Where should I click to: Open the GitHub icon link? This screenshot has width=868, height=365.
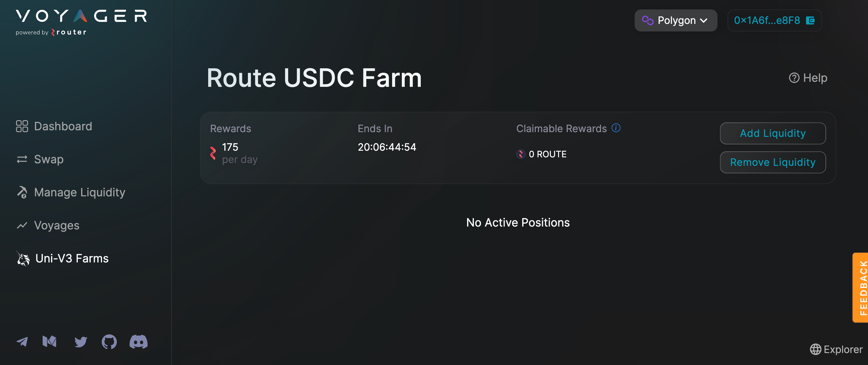(109, 342)
